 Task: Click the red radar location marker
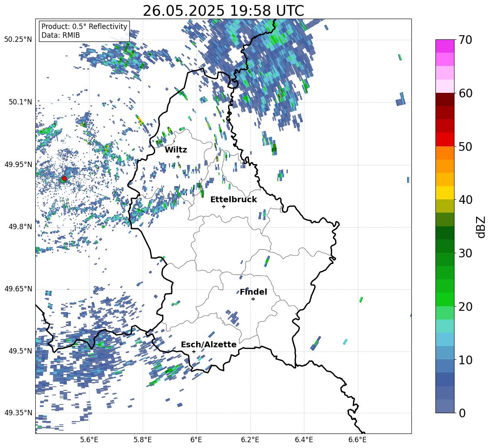click(64, 178)
